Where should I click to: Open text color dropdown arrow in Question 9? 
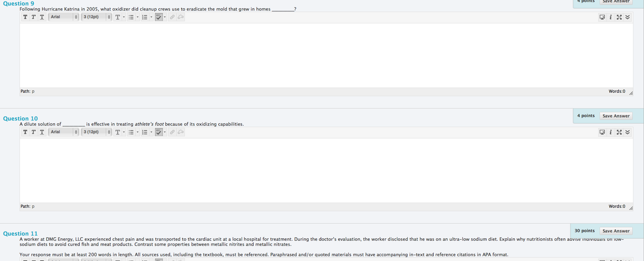click(x=124, y=17)
